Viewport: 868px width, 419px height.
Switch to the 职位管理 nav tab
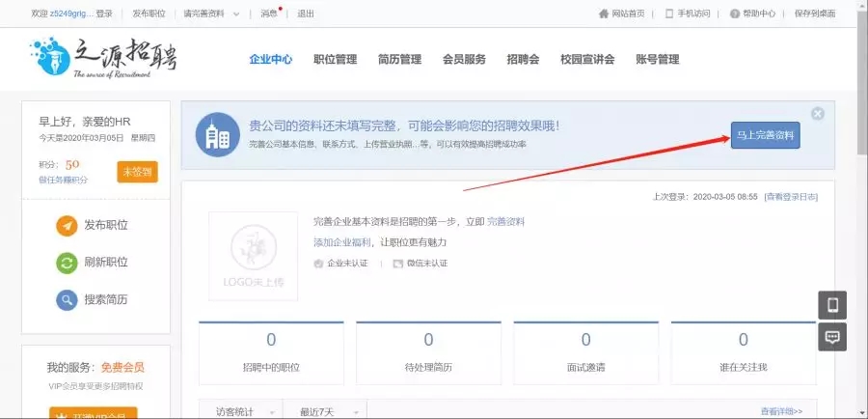(335, 59)
